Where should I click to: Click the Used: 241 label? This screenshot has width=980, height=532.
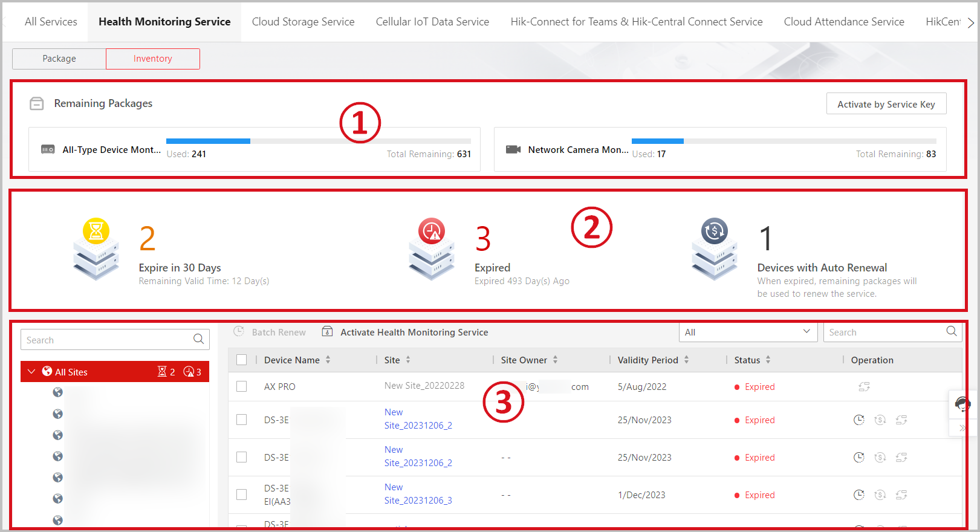[x=186, y=154]
